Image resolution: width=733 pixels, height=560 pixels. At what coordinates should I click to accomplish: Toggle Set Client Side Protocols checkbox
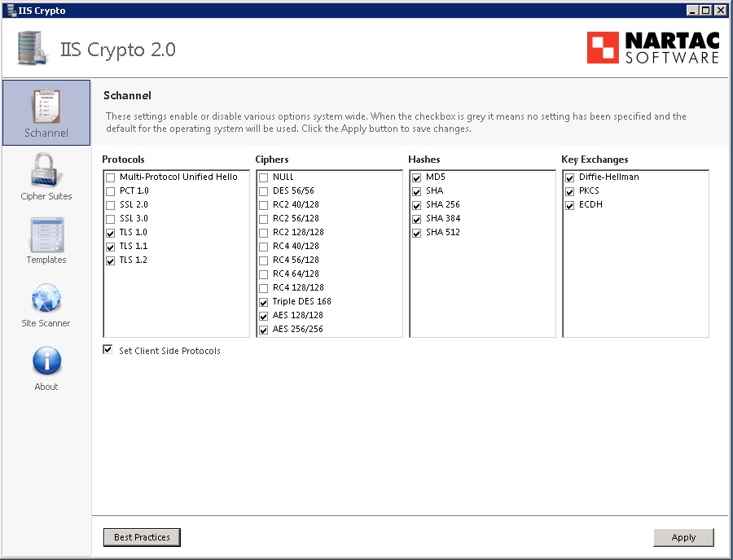(x=108, y=349)
